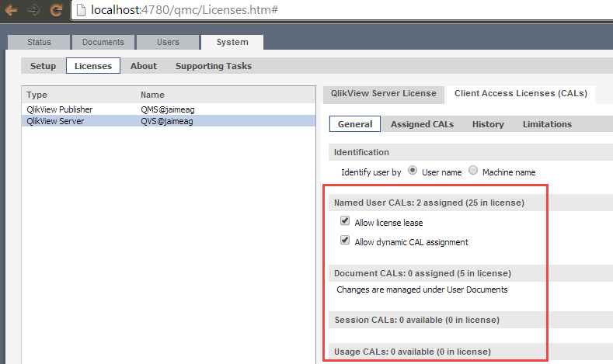Viewport: 613px width, 364px height.
Task: Select the QlikView Publisher row
Action: point(169,109)
